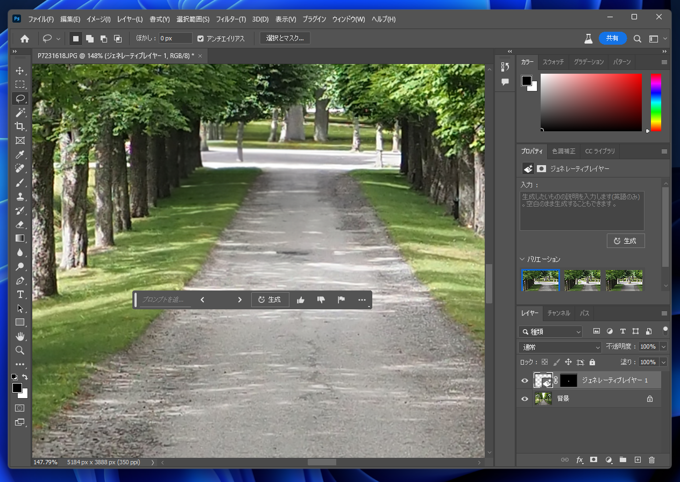Select the second variation thumbnail
Screen dimensions: 680x482
[x=582, y=280]
